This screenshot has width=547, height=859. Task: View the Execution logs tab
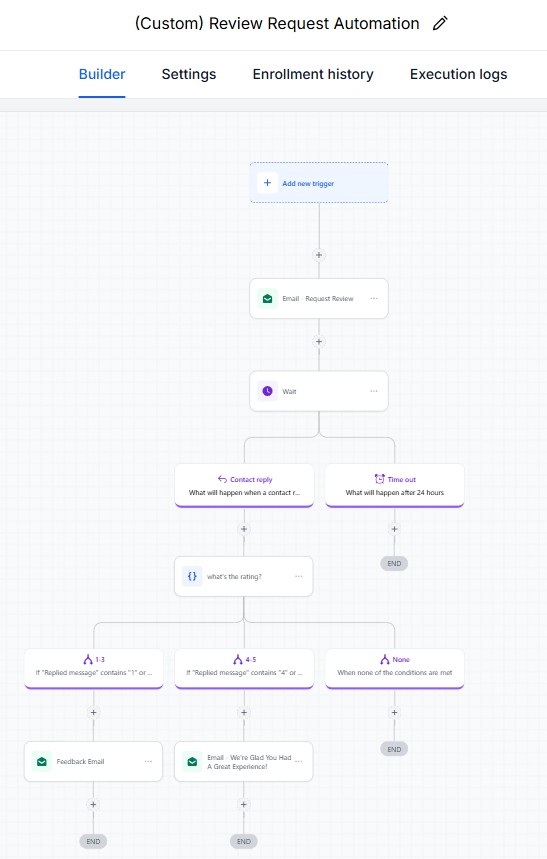pos(458,75)
